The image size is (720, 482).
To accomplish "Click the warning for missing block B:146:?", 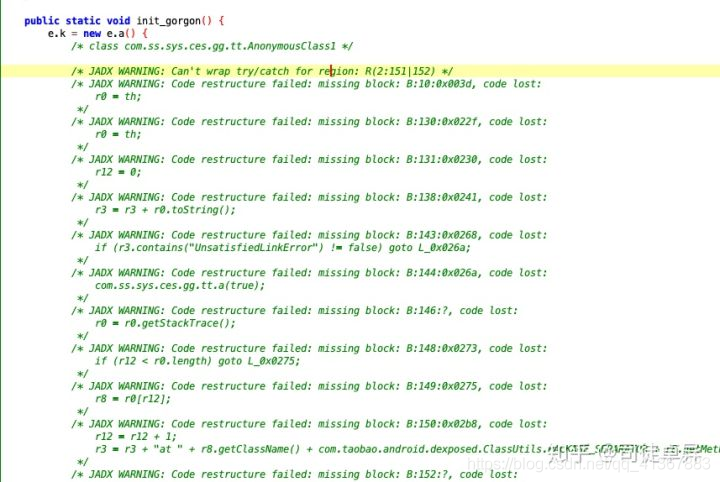I will tap(294, 310).
